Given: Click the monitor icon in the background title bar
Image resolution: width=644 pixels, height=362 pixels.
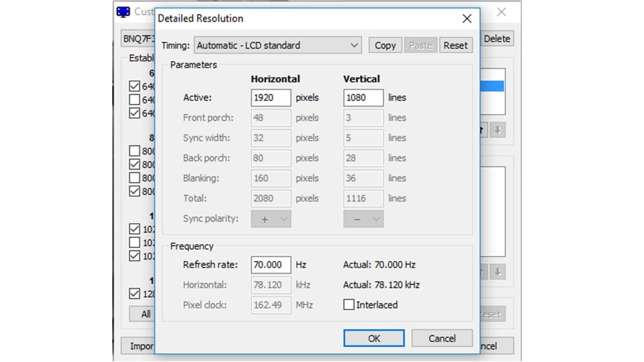Looking at the screenshot, I should tap(123, 12).
